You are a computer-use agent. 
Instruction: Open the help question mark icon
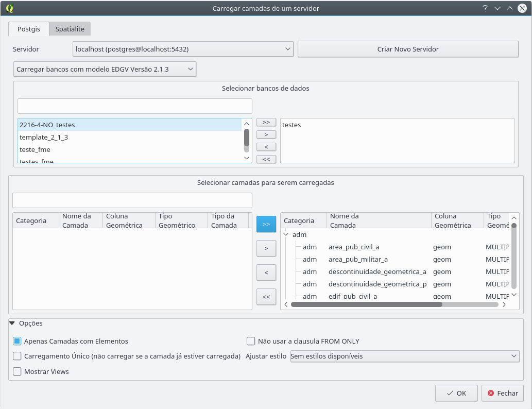[x=485, y=8]
